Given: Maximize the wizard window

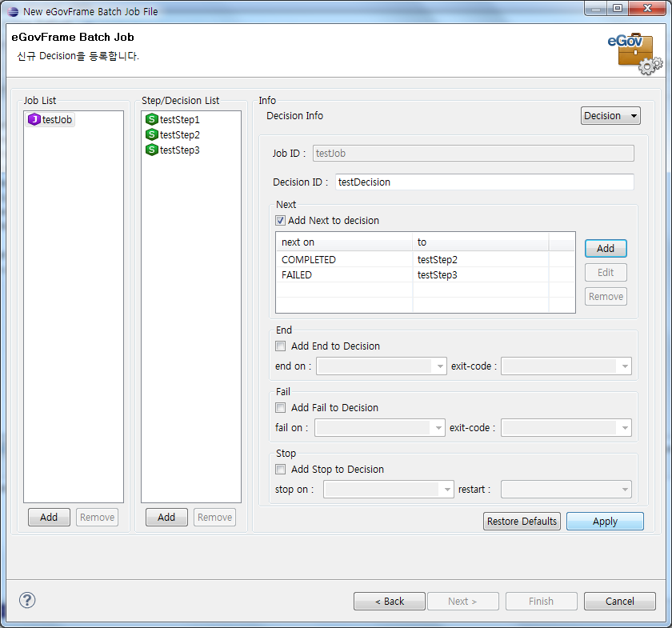Looking at the screenshot, I should 617,8.
